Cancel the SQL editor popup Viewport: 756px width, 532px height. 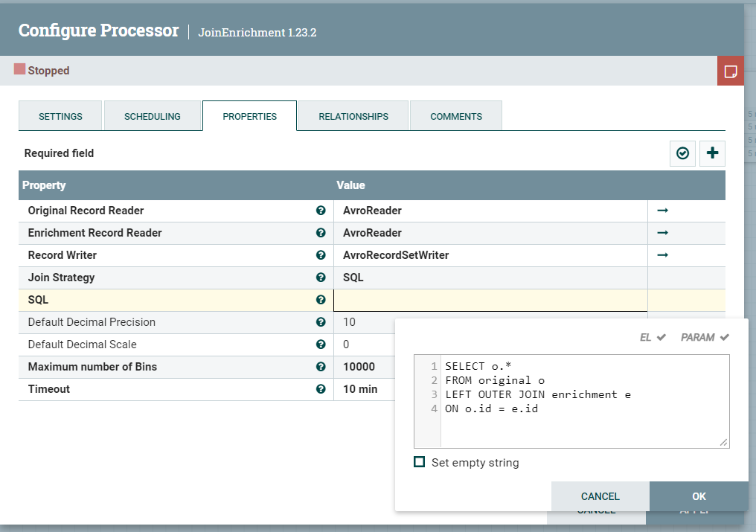(x=600, y=496)
